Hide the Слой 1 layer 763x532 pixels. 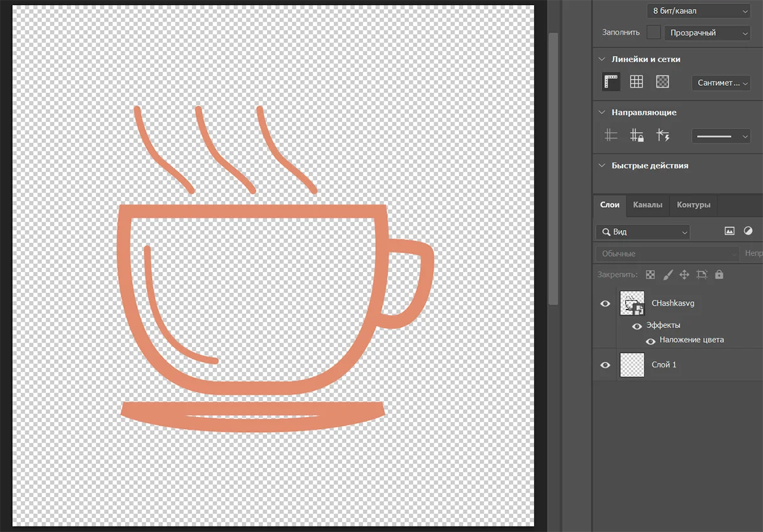coord(605,365)
